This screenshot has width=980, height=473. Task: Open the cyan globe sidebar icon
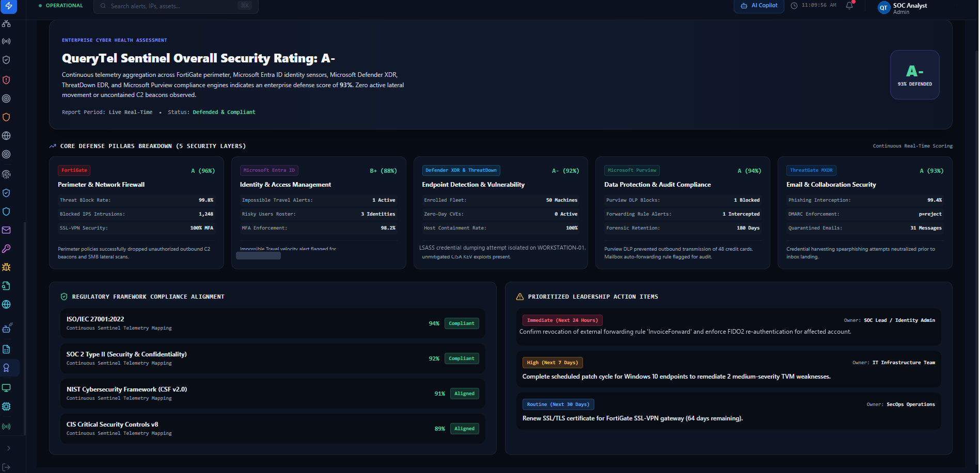pos(6,304)
